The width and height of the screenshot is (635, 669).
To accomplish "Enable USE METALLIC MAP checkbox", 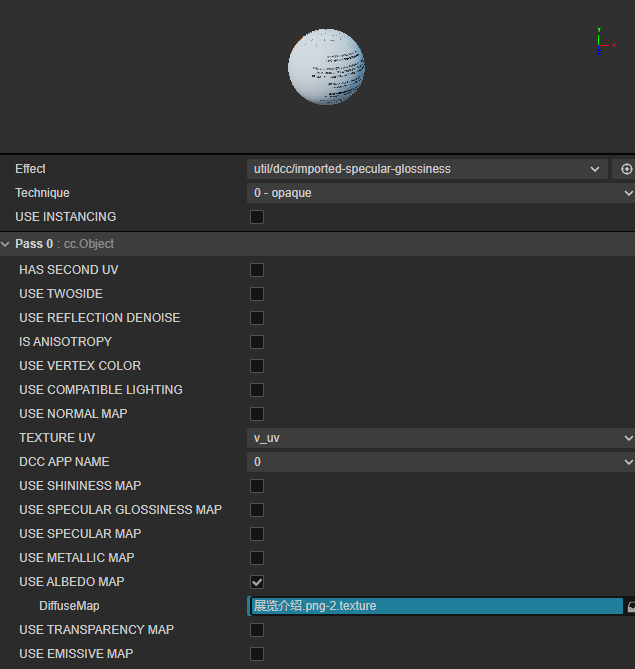I will (x=257, y=558).
